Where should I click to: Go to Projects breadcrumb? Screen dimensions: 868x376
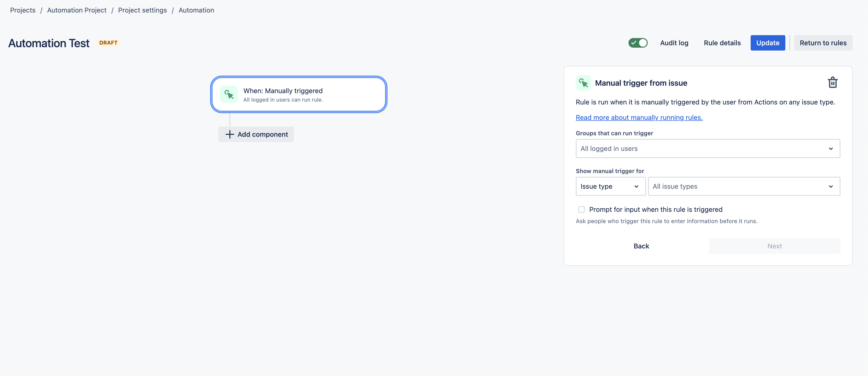click(23, 10)
